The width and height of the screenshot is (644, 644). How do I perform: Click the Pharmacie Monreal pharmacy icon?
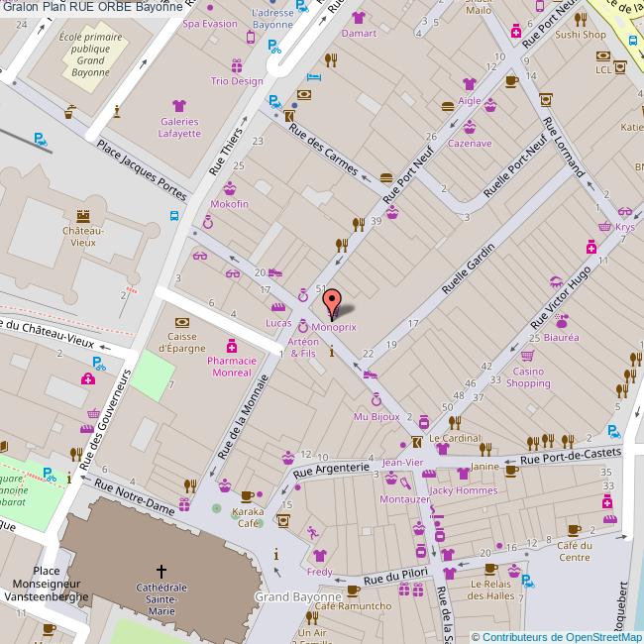[x=232, y=346]
